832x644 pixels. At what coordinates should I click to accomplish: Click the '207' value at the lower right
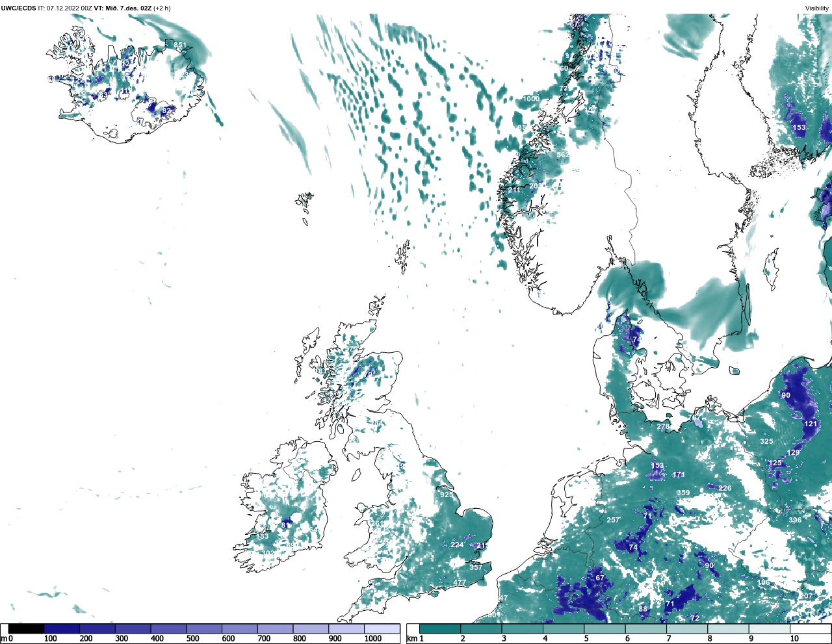point(806,597)
